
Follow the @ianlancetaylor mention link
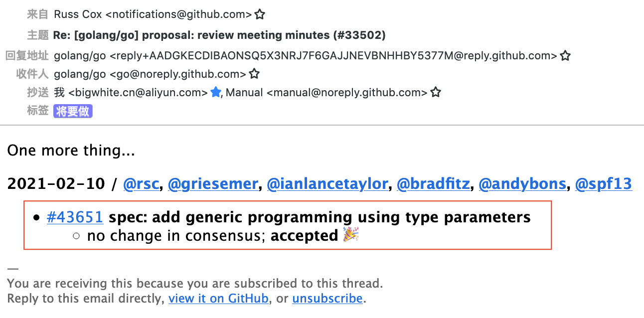pyautogui.click(x=327, y=184)
